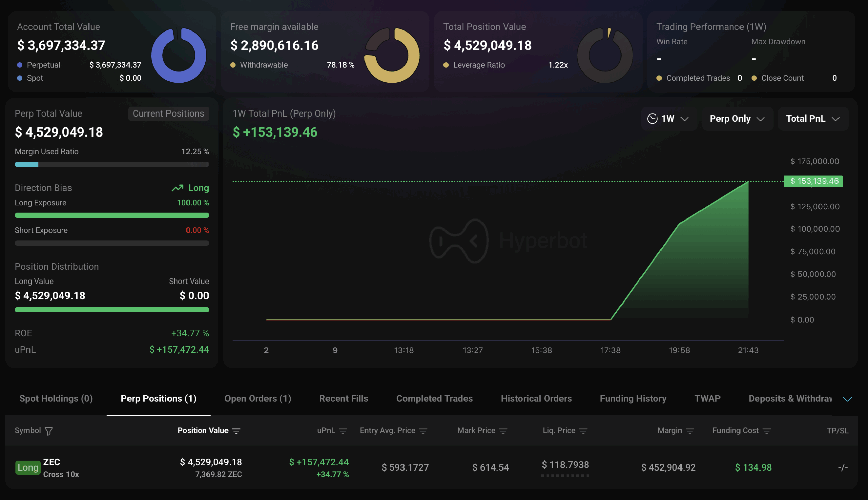Viewport: 868px width, 500px height.
Task: Sort by Funding Cost icon
Action: click(x=767, y=431)
